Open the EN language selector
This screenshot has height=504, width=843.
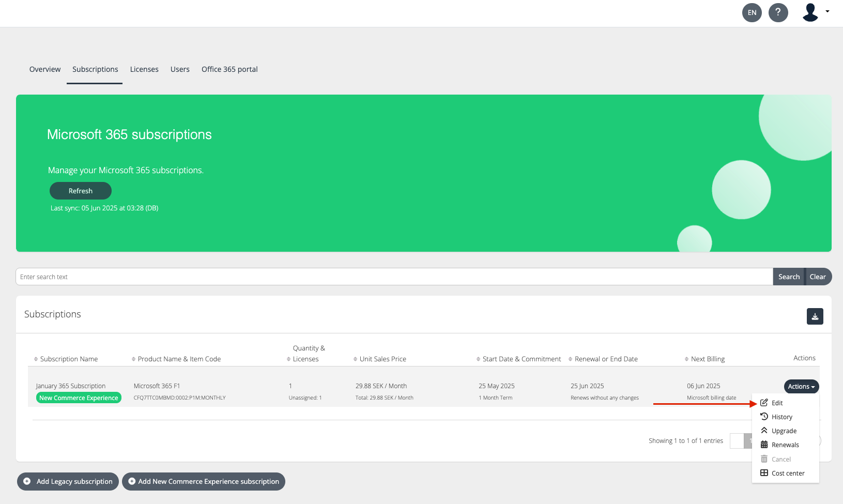(x=752, y=12)
